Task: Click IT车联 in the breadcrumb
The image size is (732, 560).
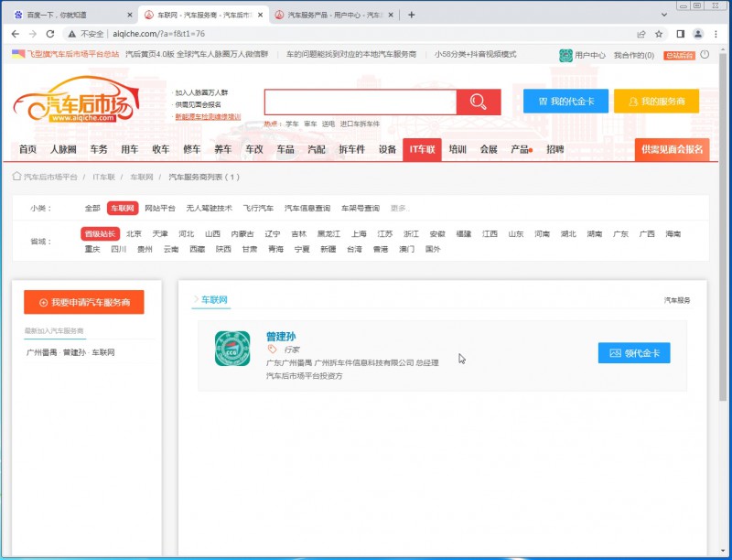Action: pos(103,177)
